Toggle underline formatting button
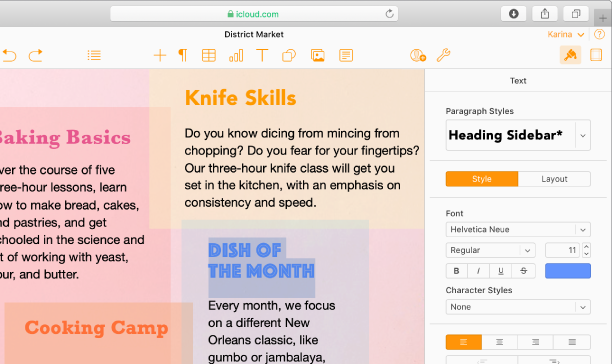The height and width of the screenshot is (364, 612). click(501, 271)
